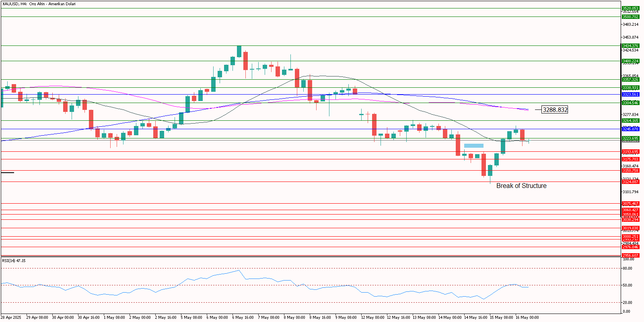Click the '13 May 08:00' time label
This screenshot has height=322, width=644.
(x=424, y=317)
